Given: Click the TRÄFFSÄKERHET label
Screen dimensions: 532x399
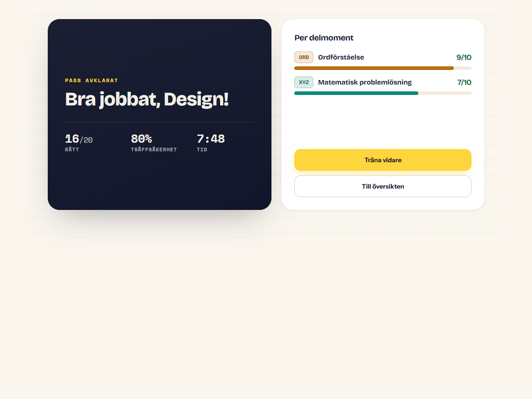Looking at the screenshot, I should (x=154, y=150).
